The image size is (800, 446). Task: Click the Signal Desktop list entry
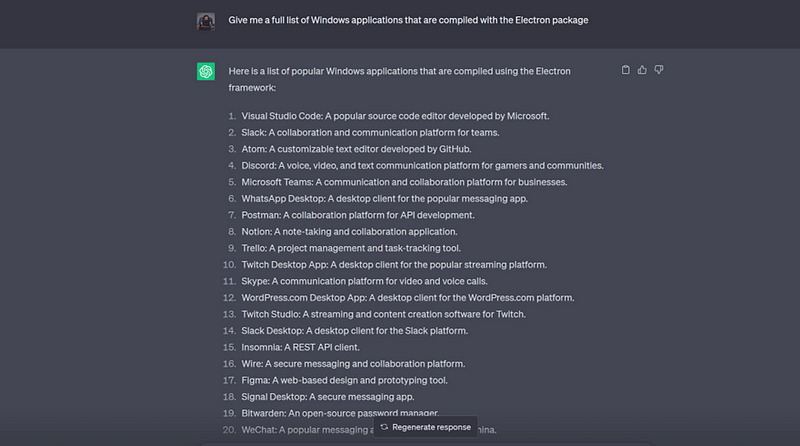[x=328, y=397]
